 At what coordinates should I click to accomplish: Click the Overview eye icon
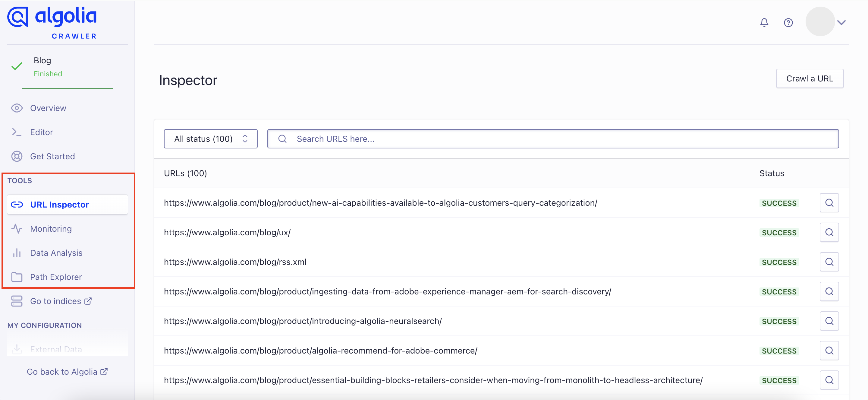[x=17, y=108]
